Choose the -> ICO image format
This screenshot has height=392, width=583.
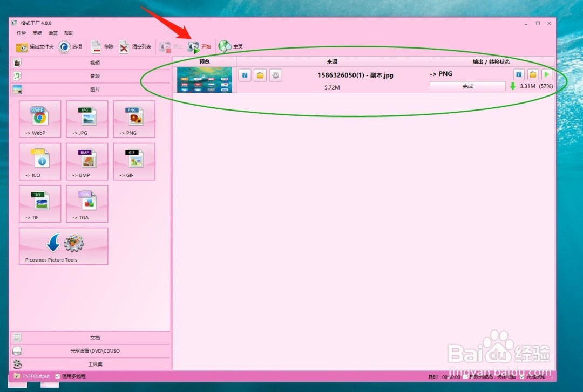click(x=40, y=162)
